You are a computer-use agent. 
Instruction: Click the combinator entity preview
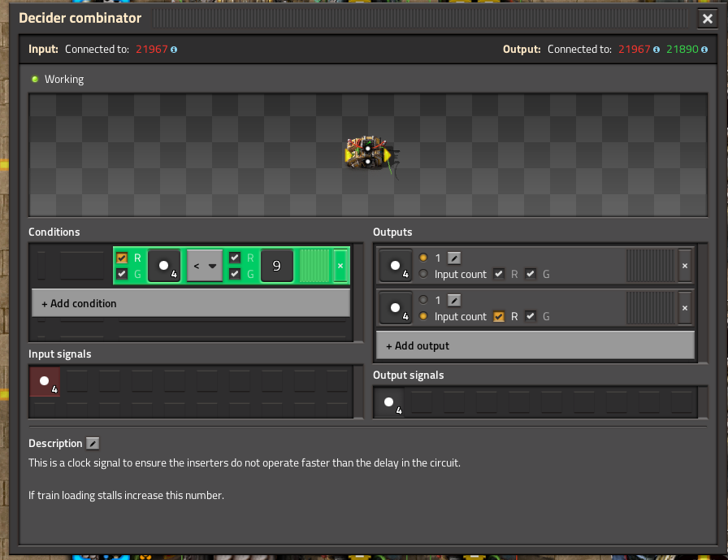[x=368, y=154]
